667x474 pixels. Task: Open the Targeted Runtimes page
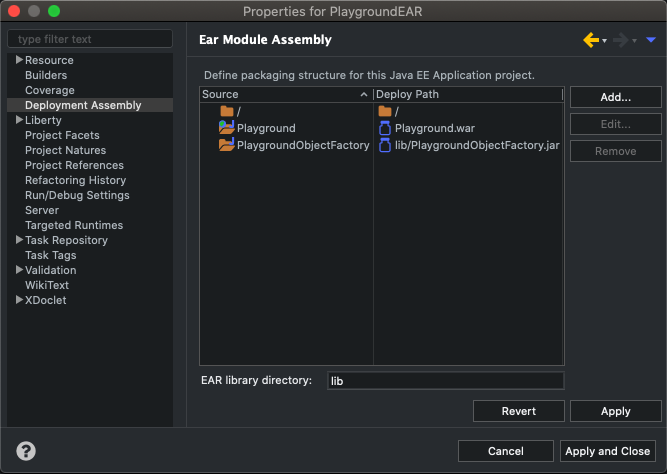point(74,225)
